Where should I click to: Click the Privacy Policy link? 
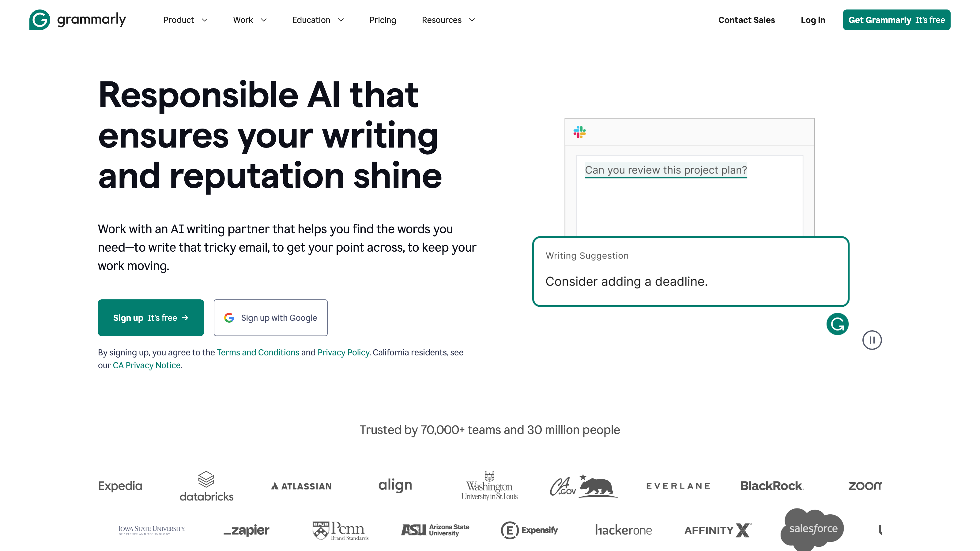[343, 352]
